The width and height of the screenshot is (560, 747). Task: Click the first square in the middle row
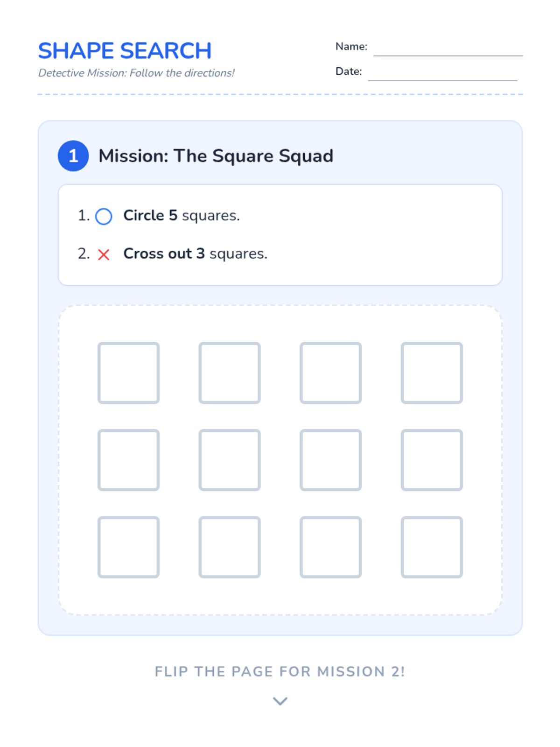point(128,460)
